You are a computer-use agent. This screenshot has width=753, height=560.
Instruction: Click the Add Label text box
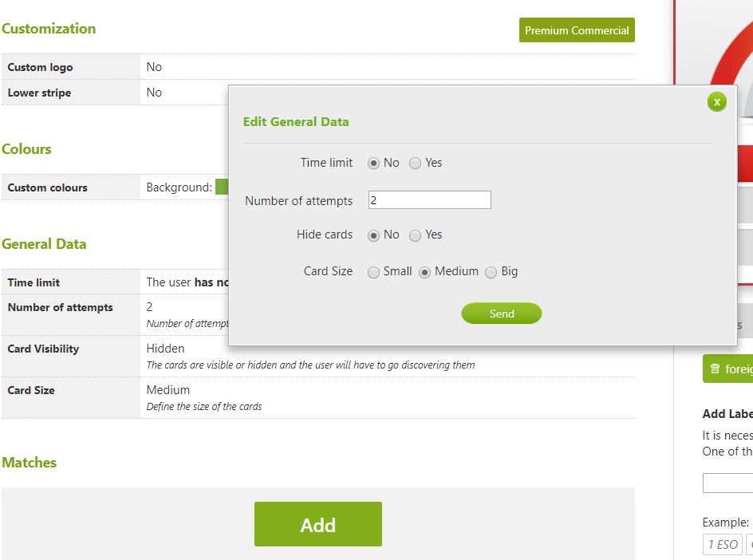coord(727,483)
